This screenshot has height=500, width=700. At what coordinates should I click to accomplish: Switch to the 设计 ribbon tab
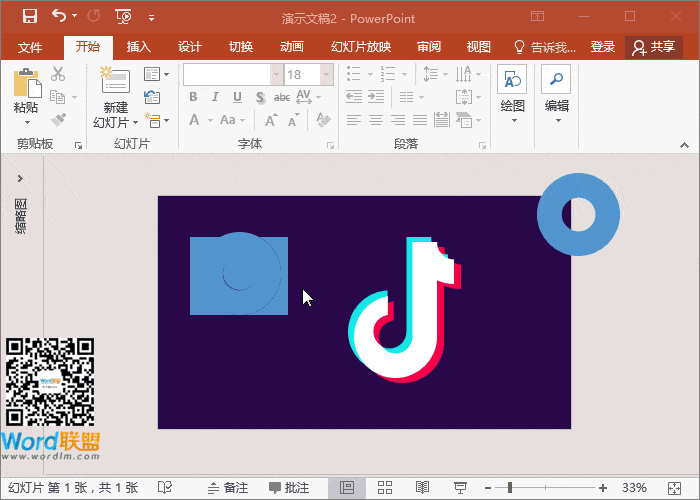[x=190, y=46]
